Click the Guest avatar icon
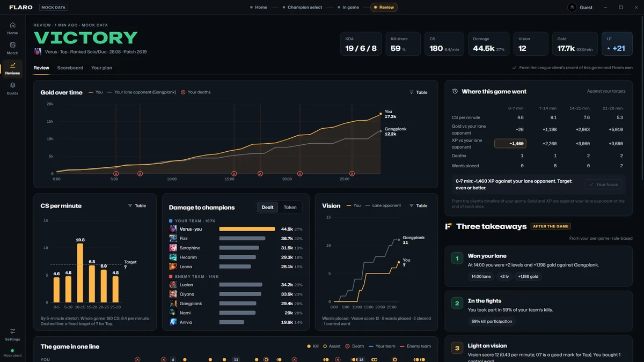The height and width of the screenshot is (362, 644). (572, 8)
